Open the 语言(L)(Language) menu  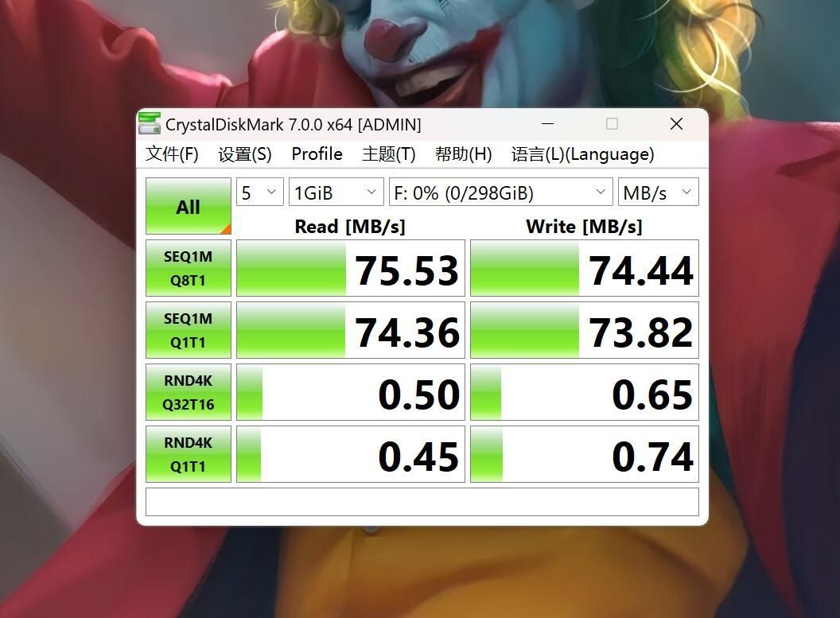(x=582, y=154)
